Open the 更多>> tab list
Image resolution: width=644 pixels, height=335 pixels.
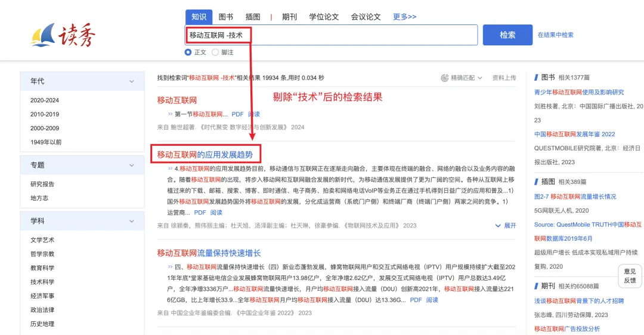pos(404,17)
